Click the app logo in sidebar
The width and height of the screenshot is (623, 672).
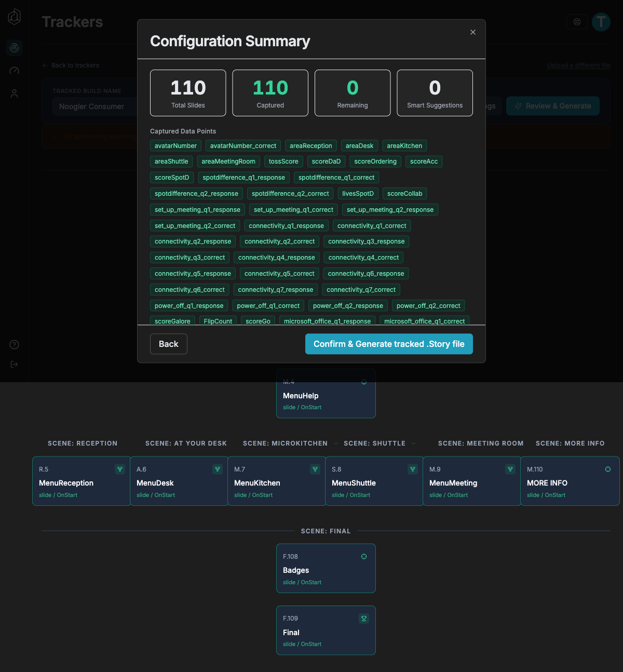[15, 17]
